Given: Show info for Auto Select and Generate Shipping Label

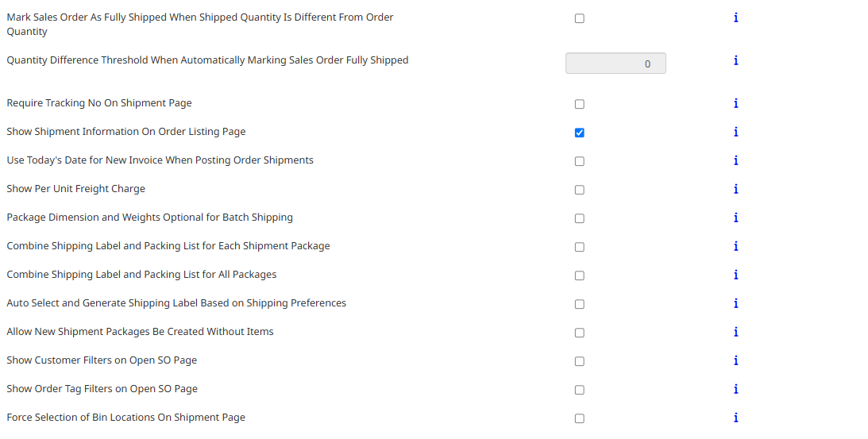Looking at the screenshot, I should coord(735,302).
